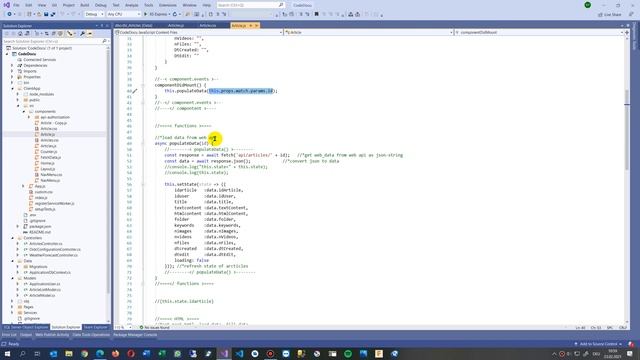Click the Solution Explorer properties wrench icon
640x360 pixels.
click(x=82, y=33)
